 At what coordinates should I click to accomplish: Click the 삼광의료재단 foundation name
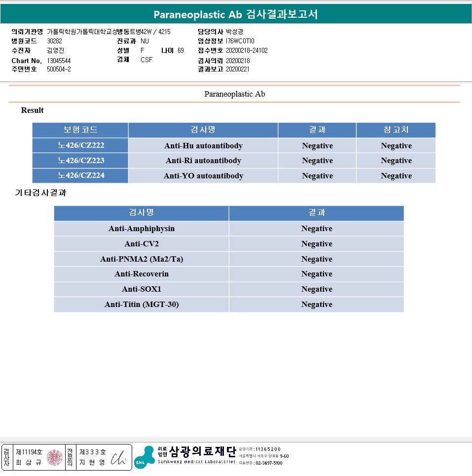click(202, 451)
